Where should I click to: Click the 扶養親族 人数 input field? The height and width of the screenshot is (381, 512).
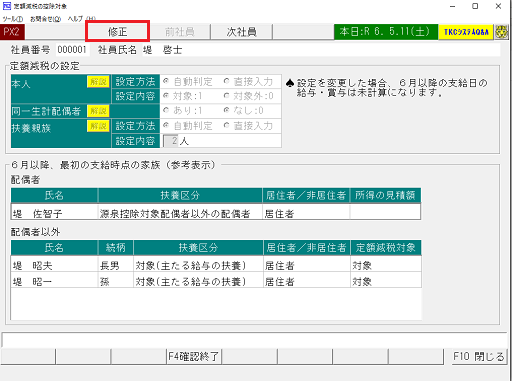tap(171, 141)
